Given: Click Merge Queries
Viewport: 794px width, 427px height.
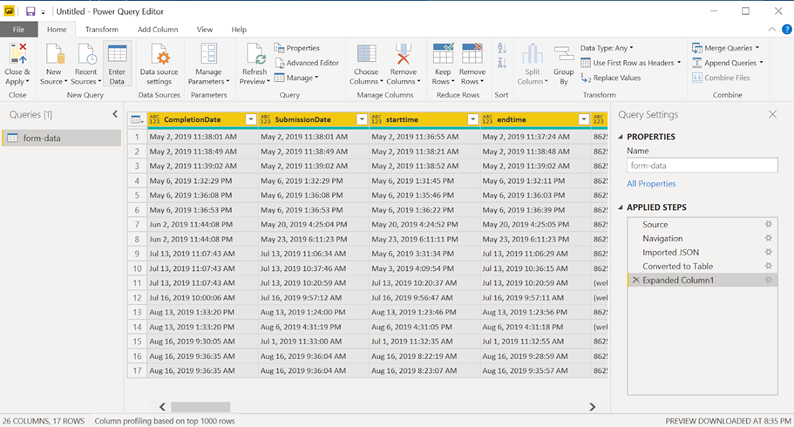Looking at the screenshot, I should click(x=726, y=48).
